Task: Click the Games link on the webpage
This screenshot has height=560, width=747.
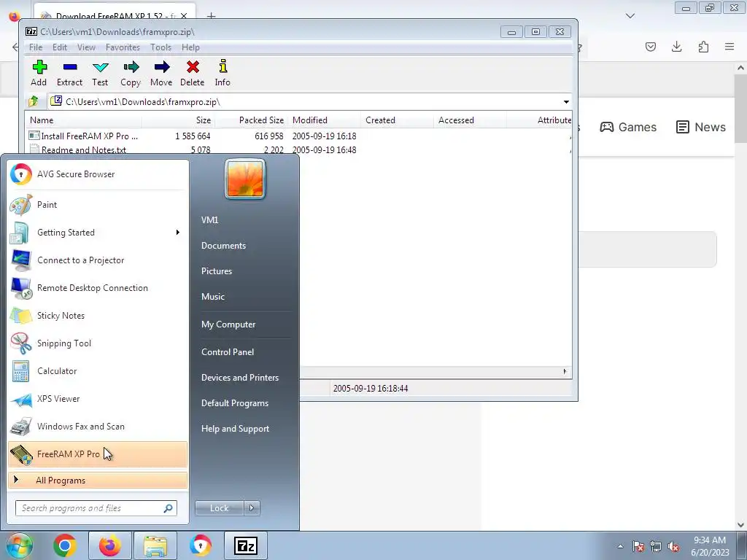Action: pyautogui.click(x=628, y=127)
